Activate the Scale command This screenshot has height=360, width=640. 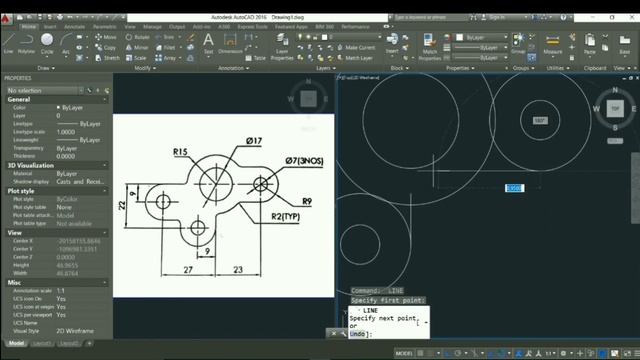[x=136, y=58]
